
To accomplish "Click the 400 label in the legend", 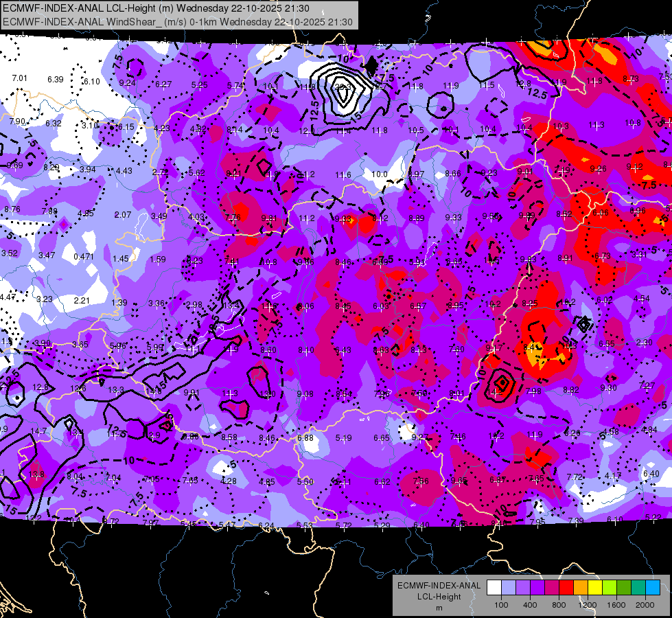I will pos(530,605).
